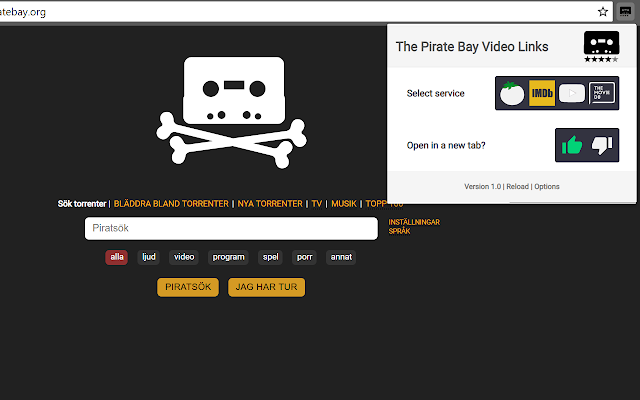The width and height of the screenshot is (640, 400).
Task: Select the spel category filter
Action: click(x=270, y=257)
